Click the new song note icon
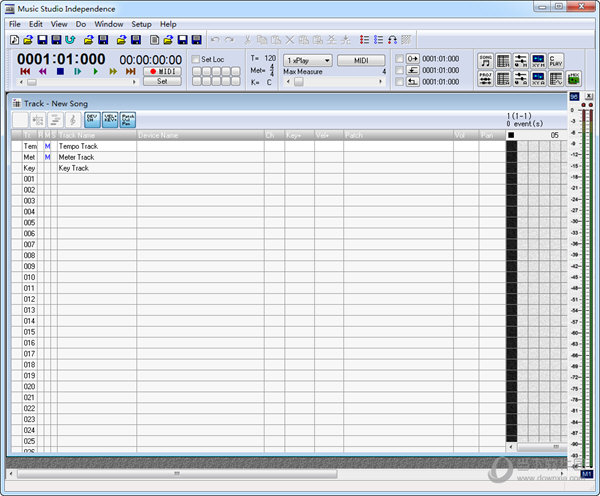600x496 pixels. point(15,39)
